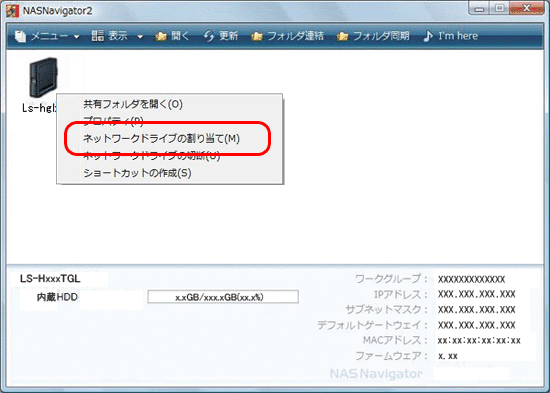Click the MACアドレス value xx:xx:xx:xx:xx:xx
Viewport: 550px width, 393px height.
479,340
